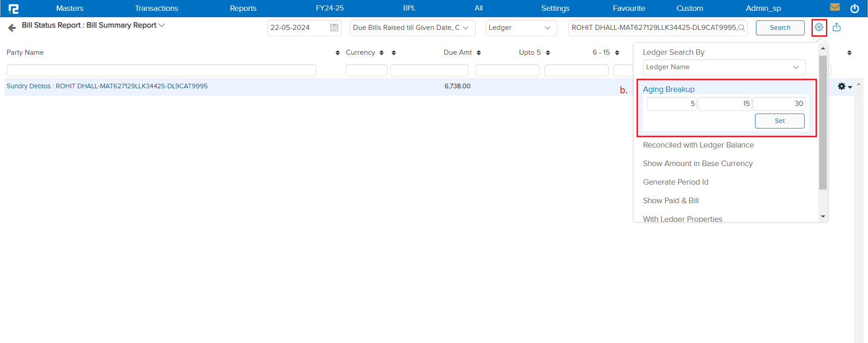Open the Reports menu
868x343 pixels.
tap(243, 8)
